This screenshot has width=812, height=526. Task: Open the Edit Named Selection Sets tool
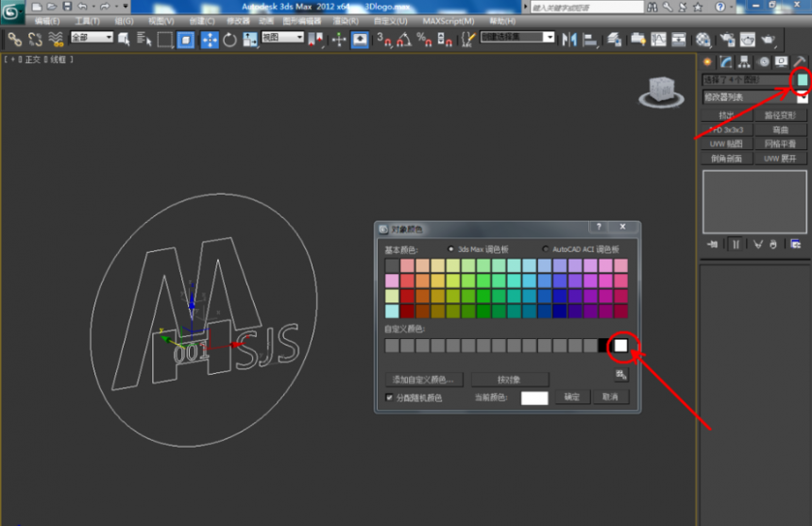tap(467, 40)
